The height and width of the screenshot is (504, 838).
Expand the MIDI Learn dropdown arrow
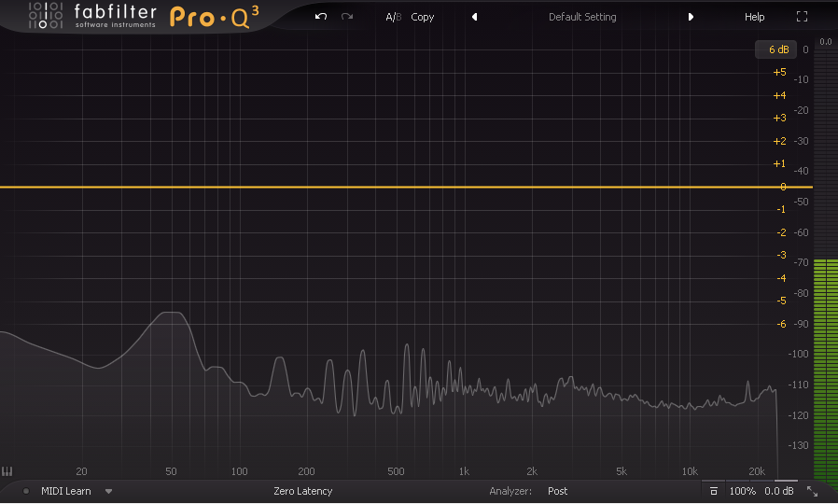click(108, 491)
